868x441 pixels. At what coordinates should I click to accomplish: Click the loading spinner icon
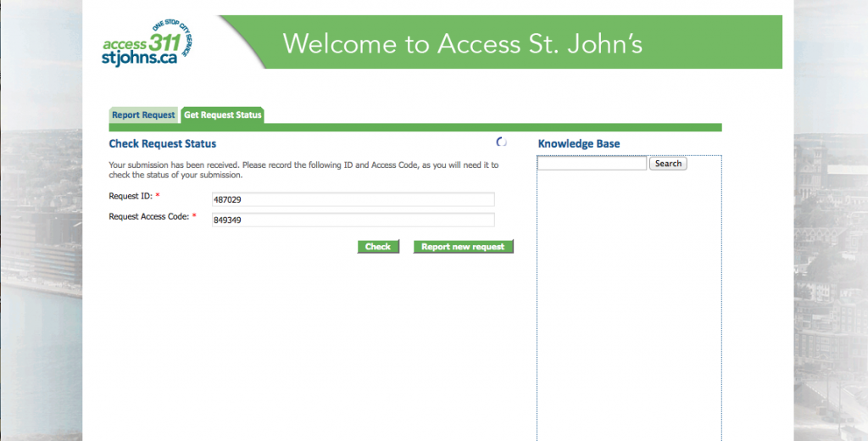501,142
